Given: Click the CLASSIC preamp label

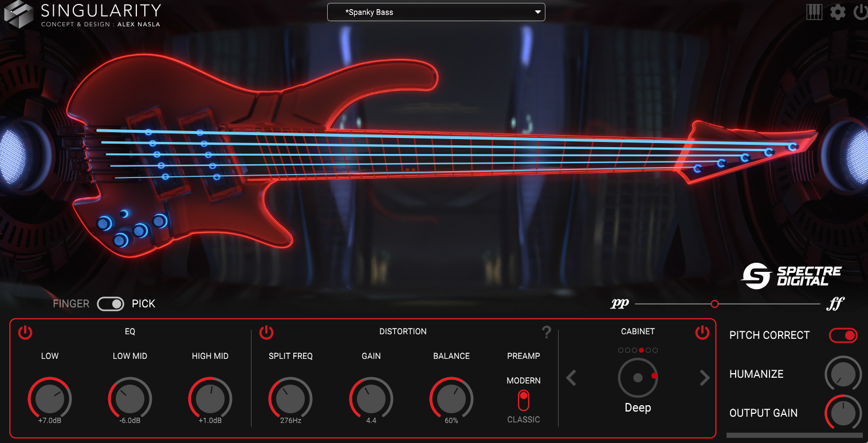Looking at the screenshot, I should click(x=523, y=420).
